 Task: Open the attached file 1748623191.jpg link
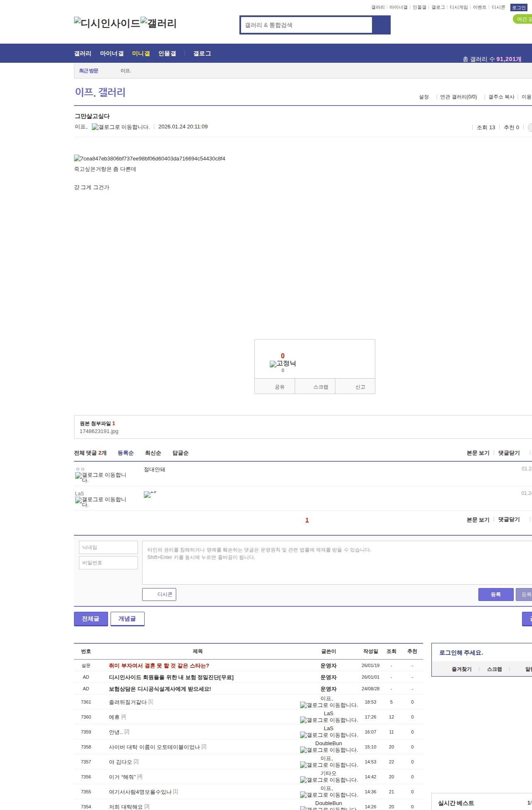pos(99,431)
